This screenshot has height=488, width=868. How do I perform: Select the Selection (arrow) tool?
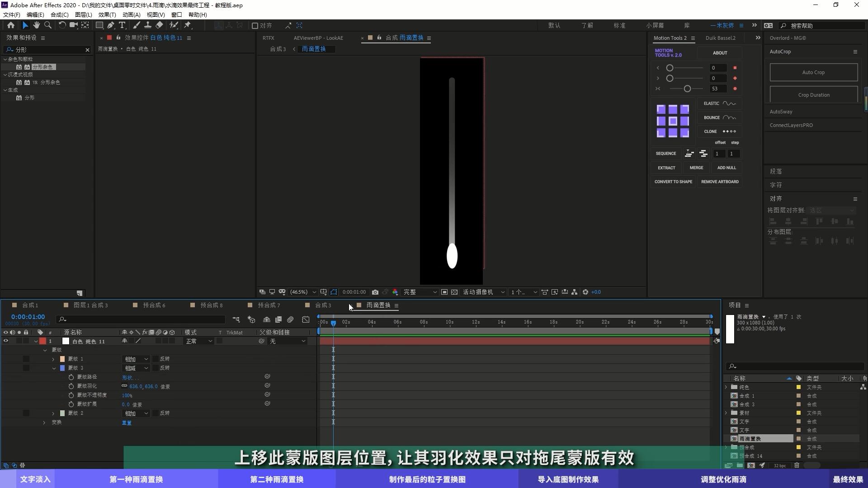[x=25, y=25]
